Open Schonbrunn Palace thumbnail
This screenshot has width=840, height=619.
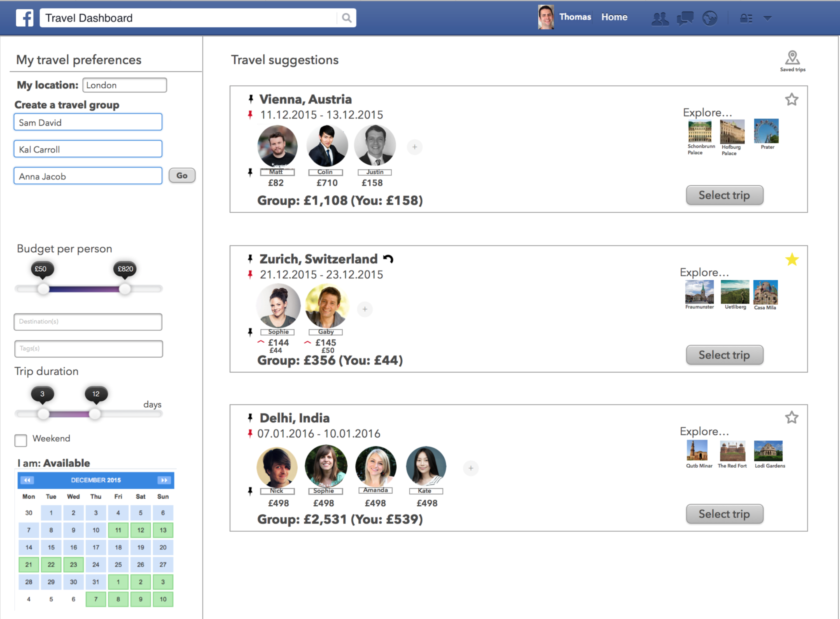point(700,131)
